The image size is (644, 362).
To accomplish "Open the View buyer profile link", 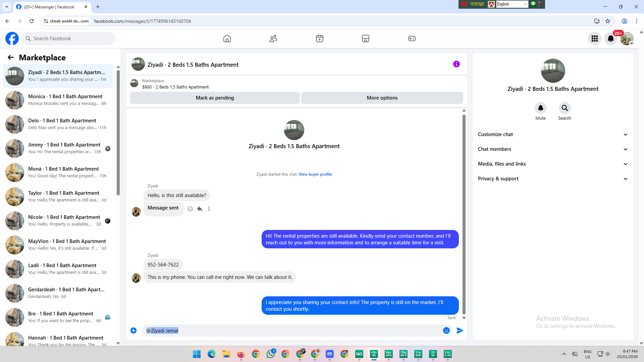I will point(315,174).
